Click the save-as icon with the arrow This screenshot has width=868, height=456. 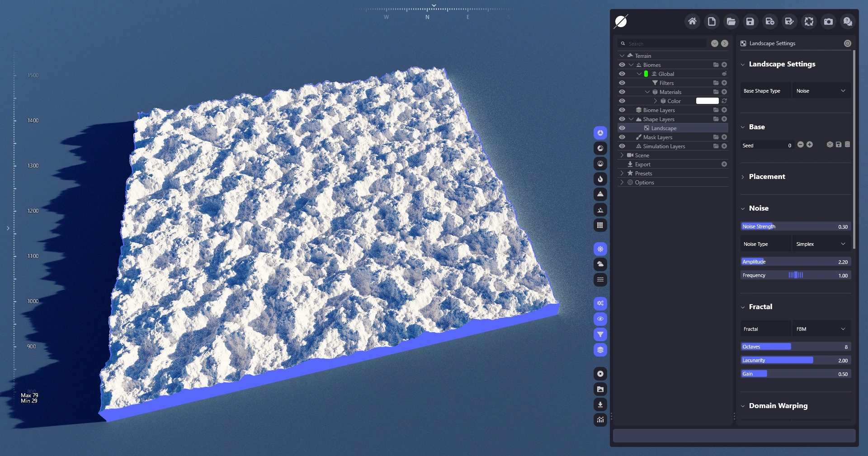tap(770, 21)
